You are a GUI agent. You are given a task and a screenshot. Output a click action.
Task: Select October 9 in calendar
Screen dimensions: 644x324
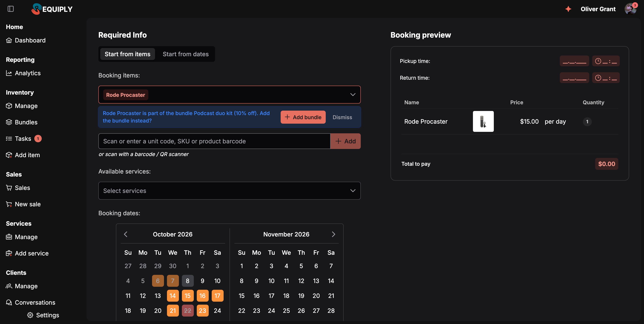point(203,281)
